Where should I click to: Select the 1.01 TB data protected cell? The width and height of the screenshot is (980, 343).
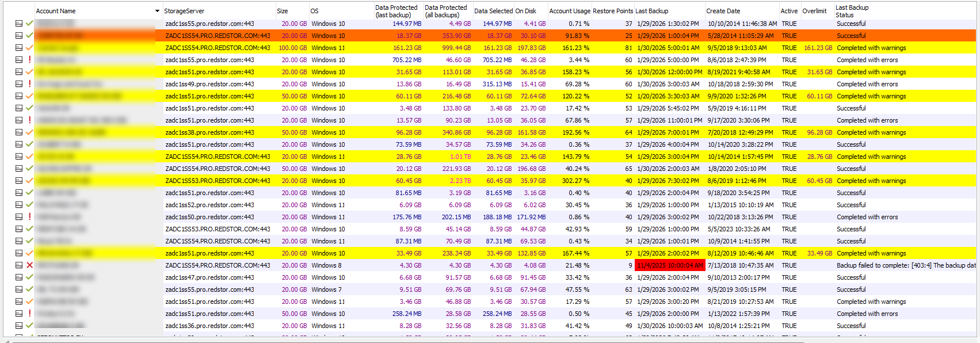(447, 157)
